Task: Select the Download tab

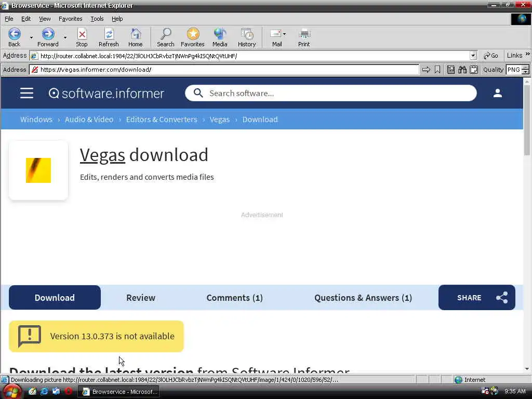Action: point(55,298)
